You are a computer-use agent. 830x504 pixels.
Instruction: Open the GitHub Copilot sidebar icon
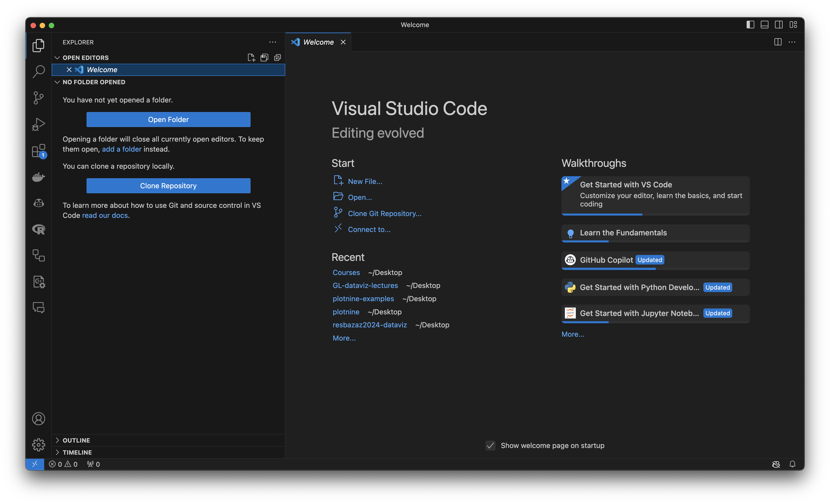(38, 203)
